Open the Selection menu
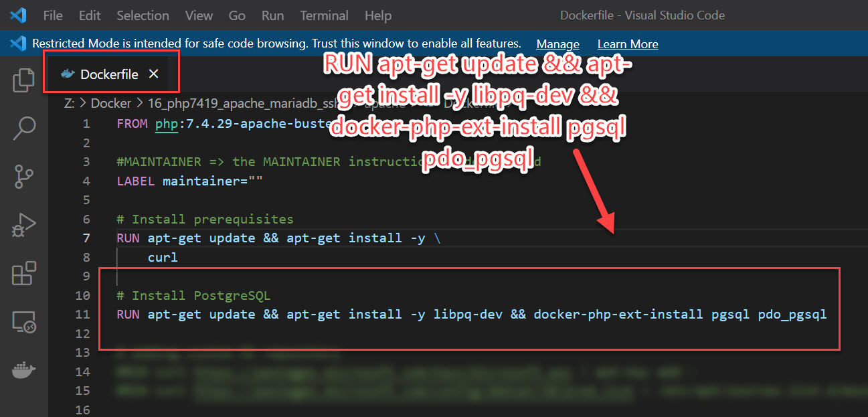Image resolution: width=868 pixels, height=417 pixels. coord(144,15)
